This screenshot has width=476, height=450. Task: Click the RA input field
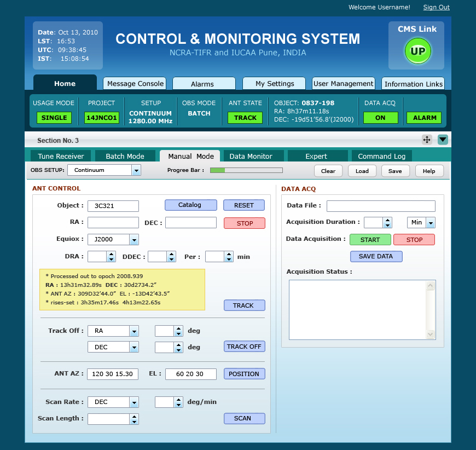tap(113, 222)
